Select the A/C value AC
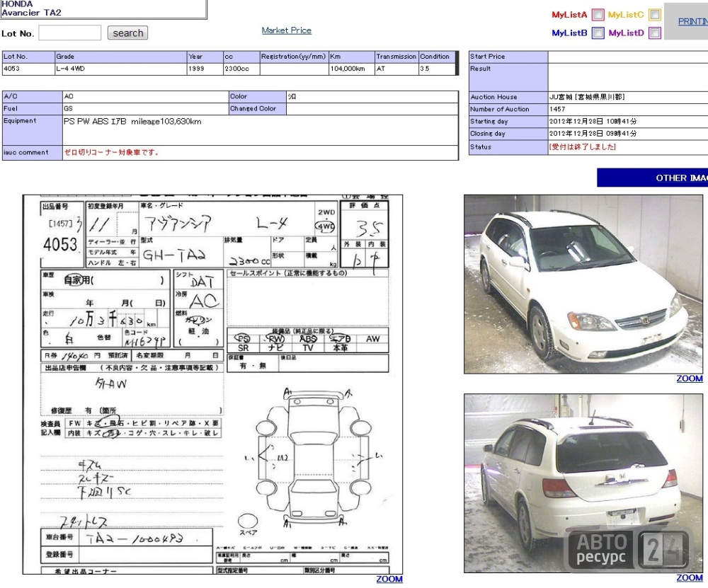The image size is (708, 588). pos(69,96)
